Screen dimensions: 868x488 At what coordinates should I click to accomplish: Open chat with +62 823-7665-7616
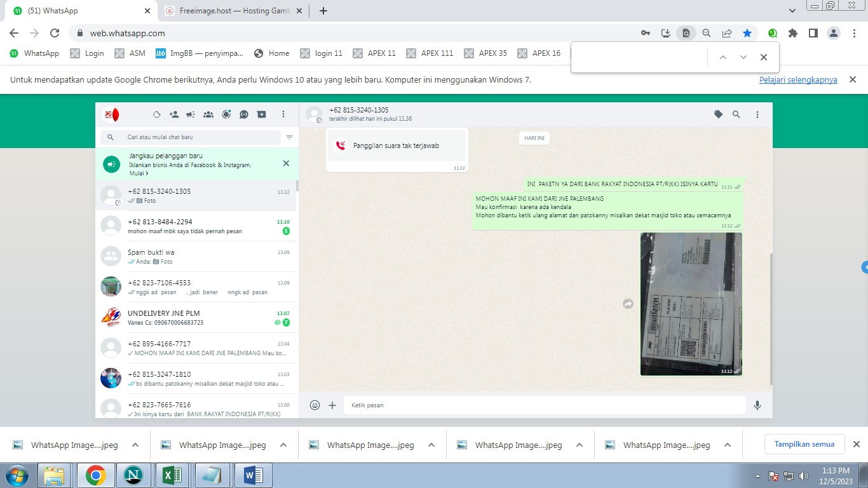[196, 406]
